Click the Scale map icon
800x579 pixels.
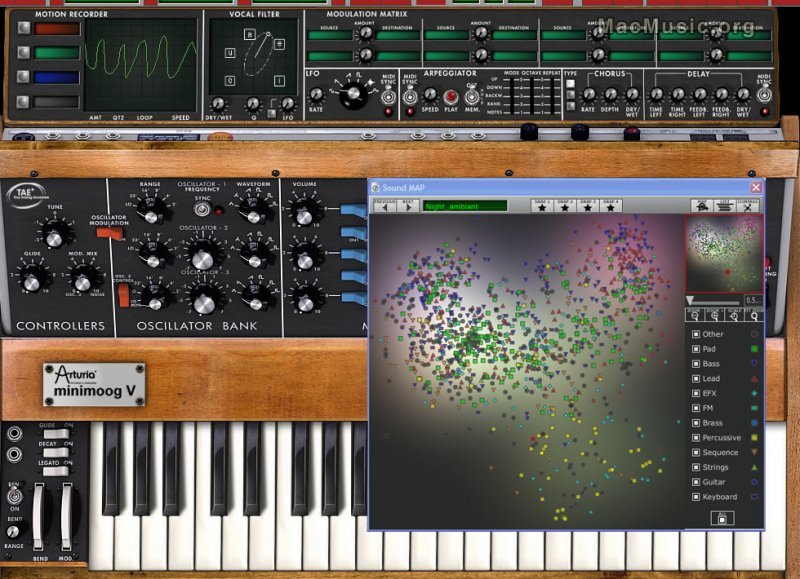tap(734, 315)
